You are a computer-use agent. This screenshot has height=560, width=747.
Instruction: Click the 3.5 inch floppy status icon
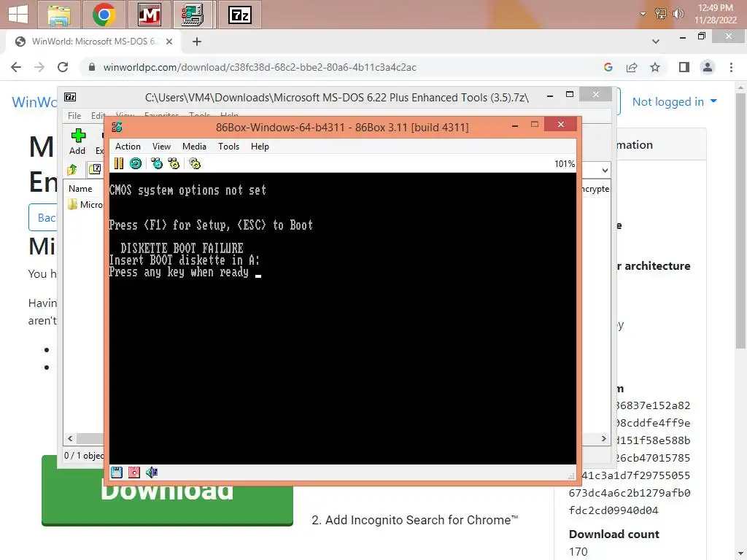tap(117, 472)
